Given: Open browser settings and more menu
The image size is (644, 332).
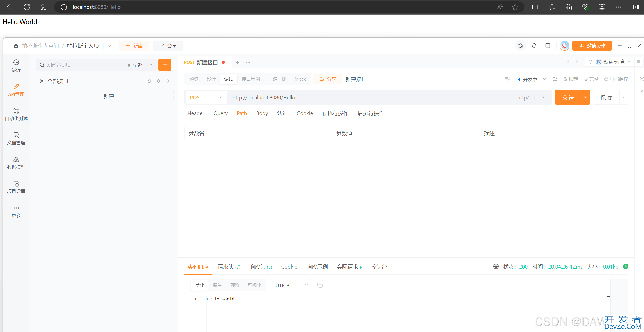Looking at the screenshot, I should (618, 7).
